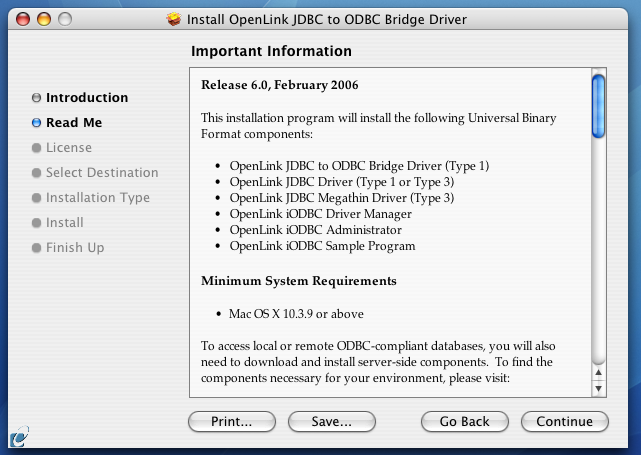
Task: Select the Read Me step
Action: coord(74,123)
